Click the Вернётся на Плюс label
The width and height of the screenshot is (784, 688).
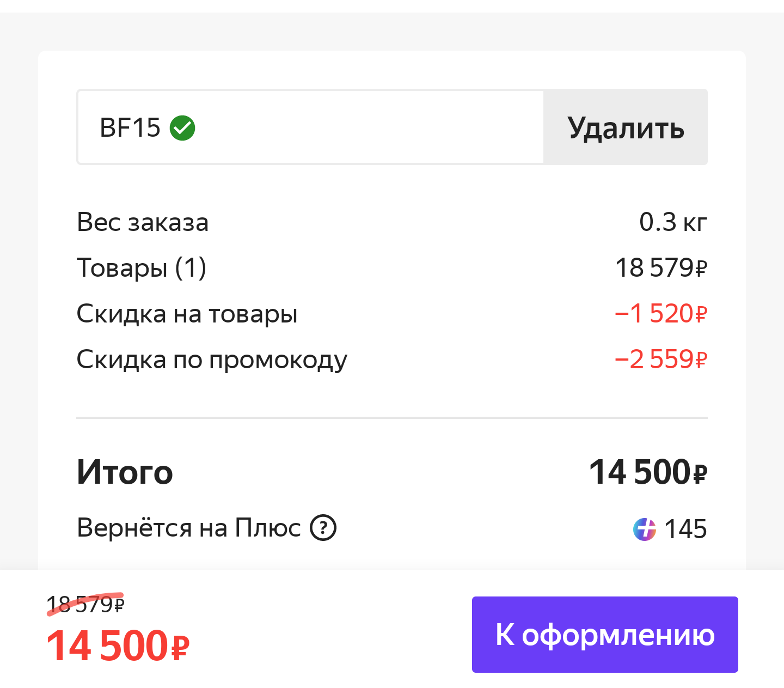(x=189, y=528)
